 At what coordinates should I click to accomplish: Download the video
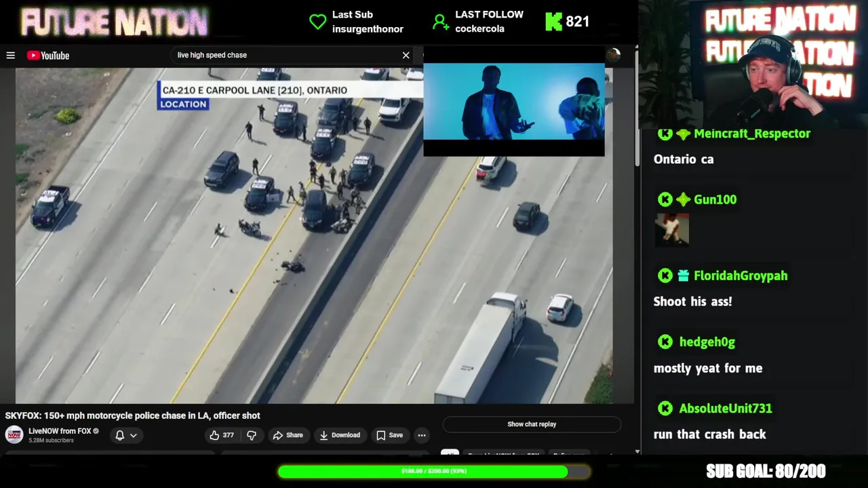[x=340, y=435]
